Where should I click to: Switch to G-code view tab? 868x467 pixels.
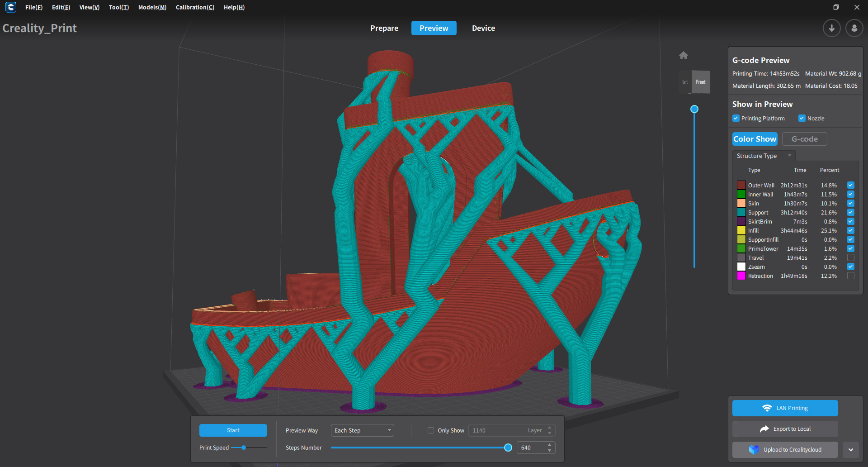[805, 139]
